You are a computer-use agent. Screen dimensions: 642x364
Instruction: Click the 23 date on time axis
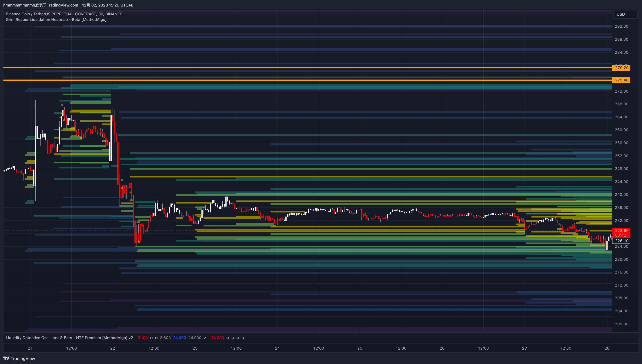[195, 348]
